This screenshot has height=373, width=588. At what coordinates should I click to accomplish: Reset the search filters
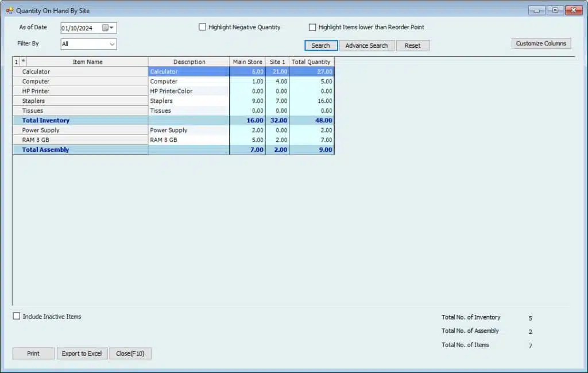click(x=412, y=45)
